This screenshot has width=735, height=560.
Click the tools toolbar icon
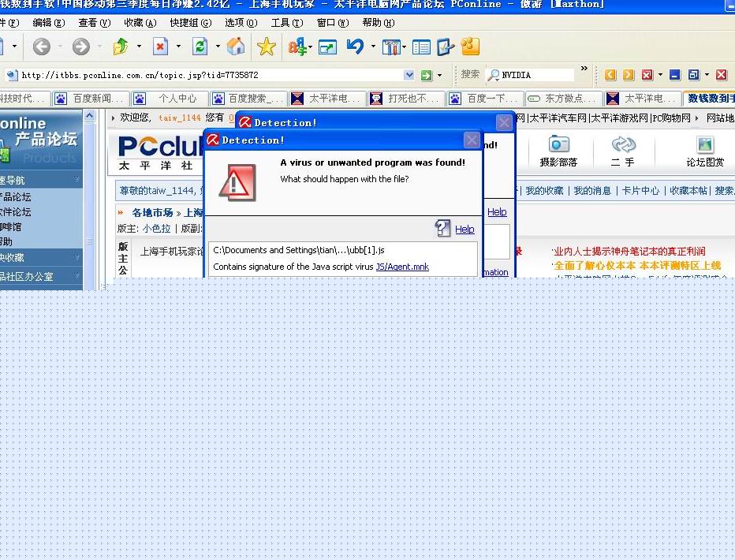pos(391,47)
